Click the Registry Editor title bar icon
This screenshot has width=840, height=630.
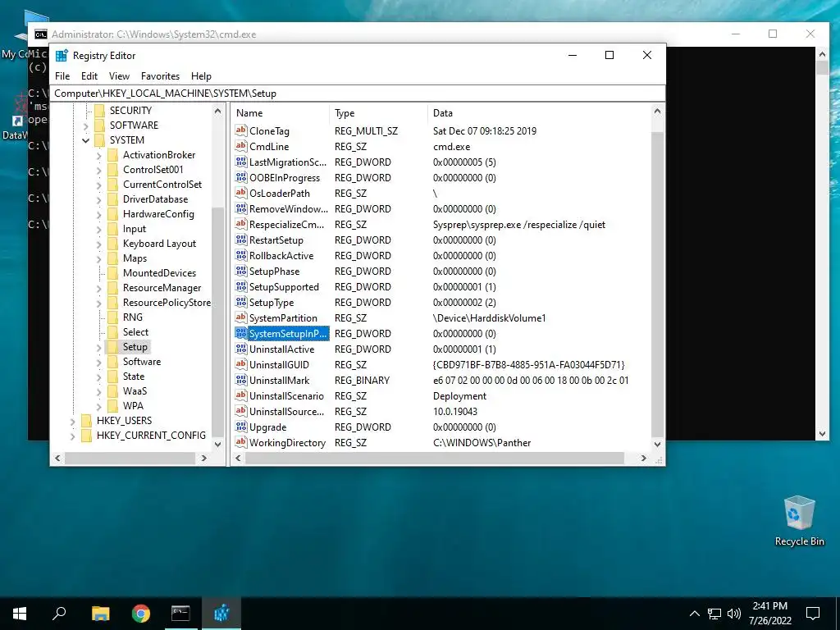62,55
